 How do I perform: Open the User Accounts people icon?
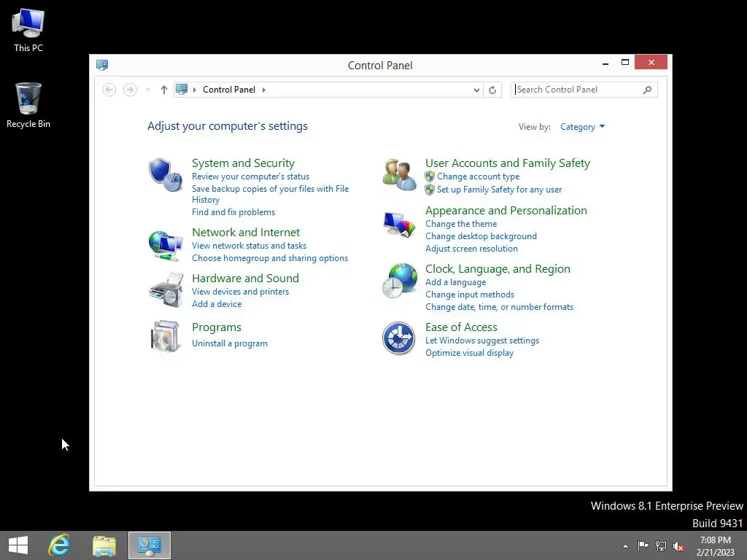click(399, 175)
